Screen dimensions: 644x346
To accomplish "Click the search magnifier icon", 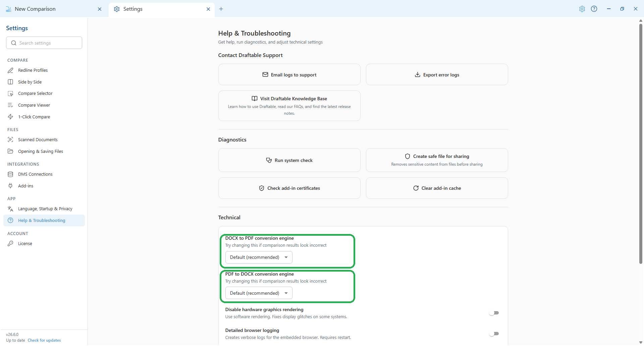I will (x=14, y=43).
